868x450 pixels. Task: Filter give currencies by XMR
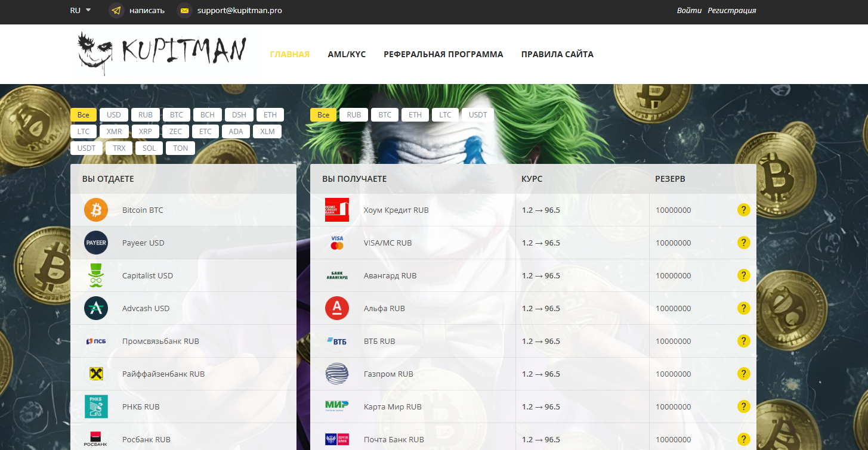tap(115, 131)
